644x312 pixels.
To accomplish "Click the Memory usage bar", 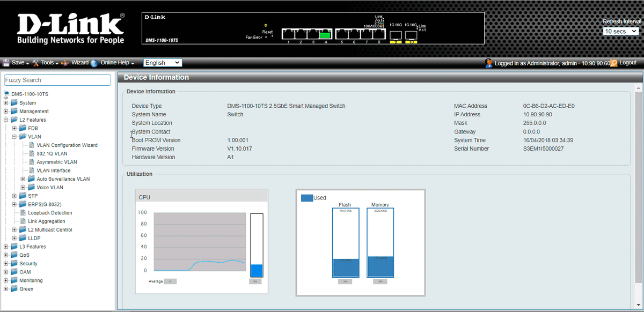I will (x=380, y=243).
